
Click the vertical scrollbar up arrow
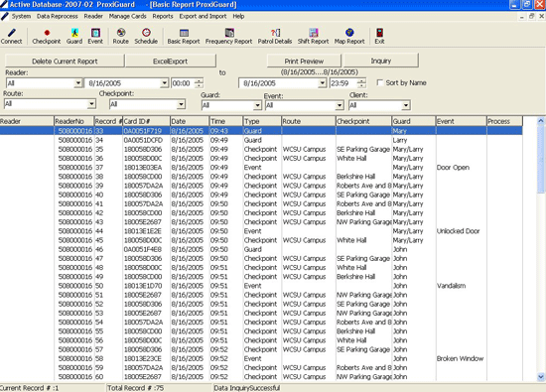[x=541, y=121]
